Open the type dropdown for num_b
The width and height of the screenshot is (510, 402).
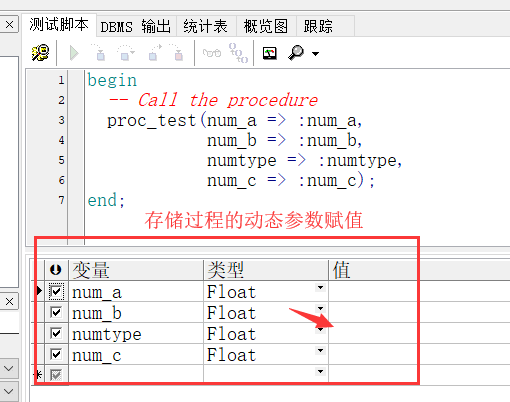(320, 308)
